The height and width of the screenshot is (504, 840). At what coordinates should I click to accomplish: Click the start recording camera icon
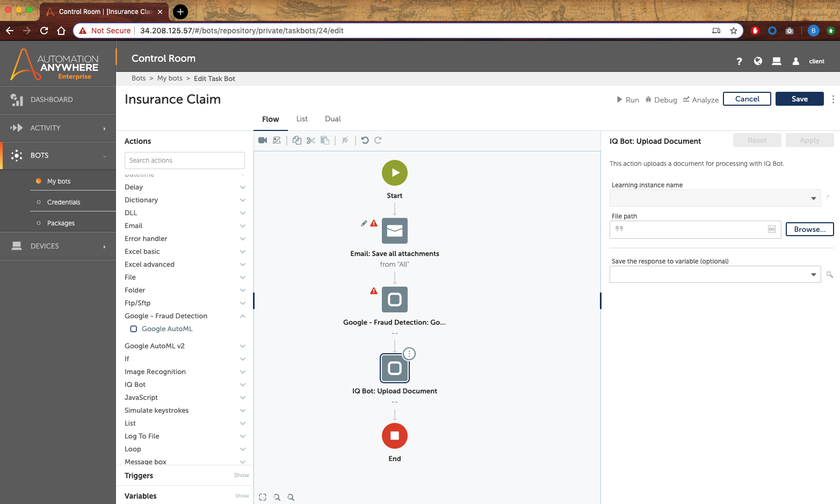(x=263, y=141)
